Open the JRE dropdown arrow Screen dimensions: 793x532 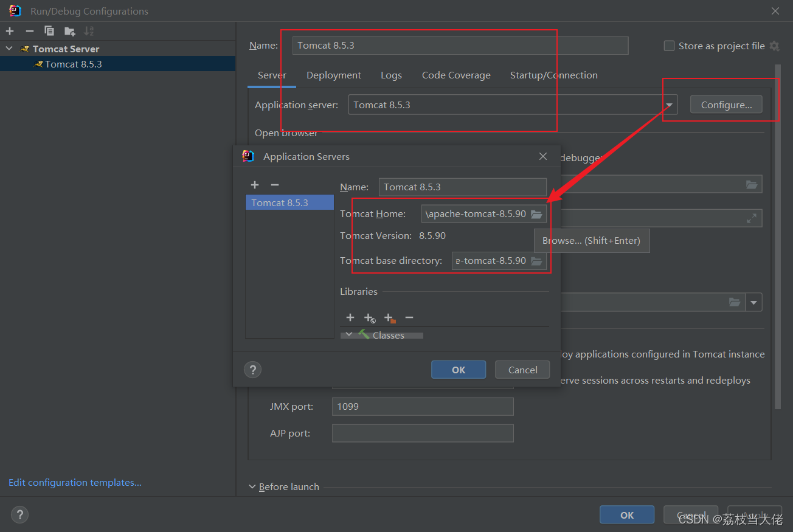point(754,302)
